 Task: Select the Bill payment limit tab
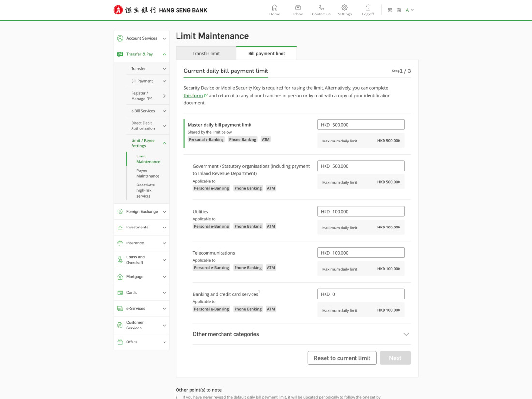point(266,54)
